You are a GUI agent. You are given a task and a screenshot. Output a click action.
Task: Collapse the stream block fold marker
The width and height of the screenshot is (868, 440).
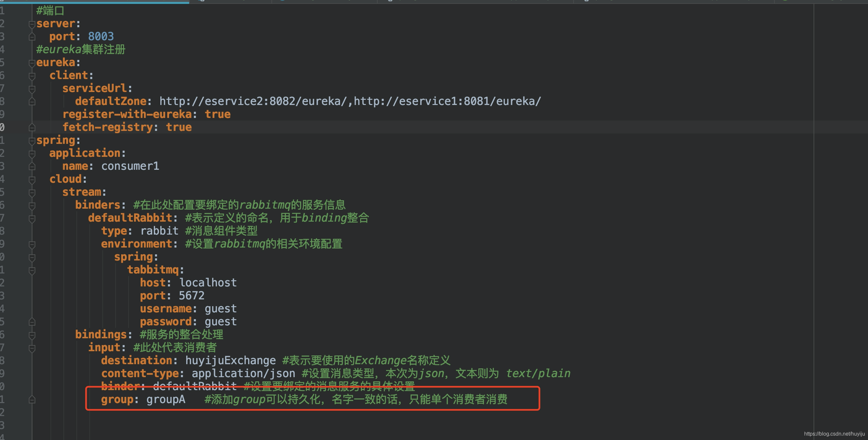coord(32,193)
